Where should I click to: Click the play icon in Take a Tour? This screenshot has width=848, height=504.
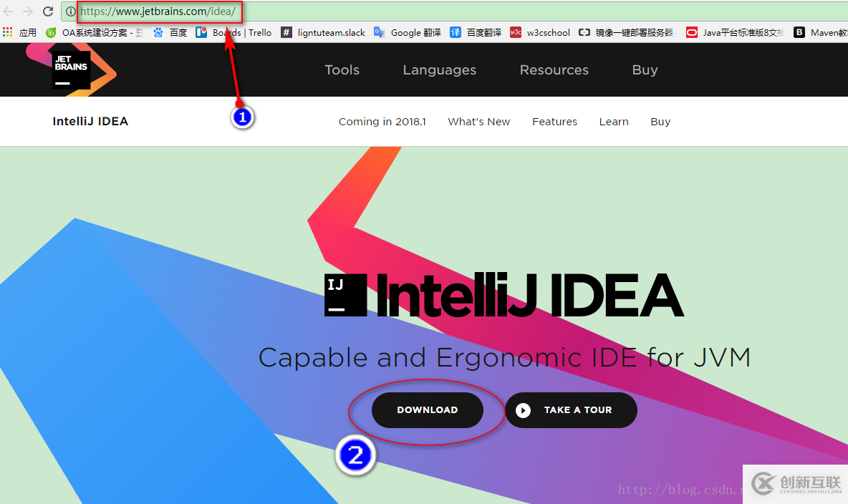(x=523, y=410)
